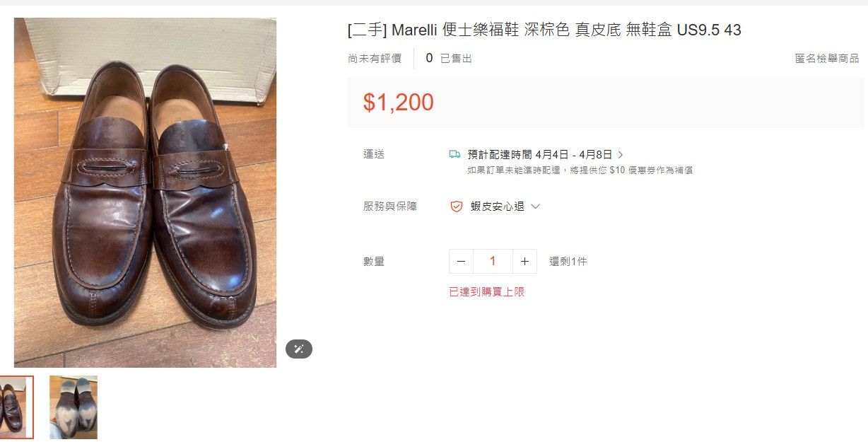The width and height of the screenshot is (868, 442).
Task: Click 尚未有評價 reviews text
Action: coord(375,58)
